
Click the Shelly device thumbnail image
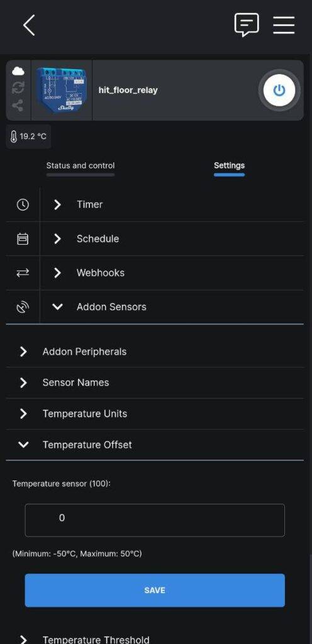click(x=62, y=90)
